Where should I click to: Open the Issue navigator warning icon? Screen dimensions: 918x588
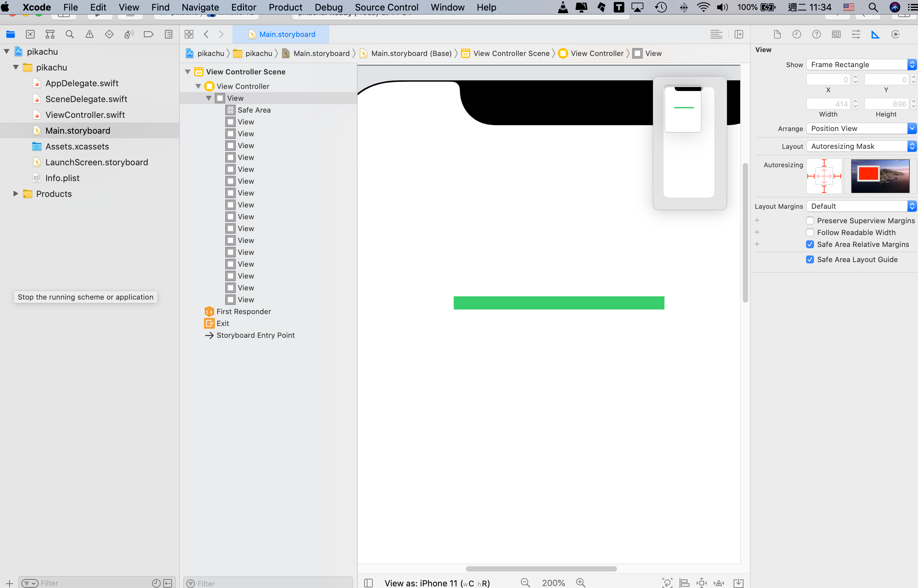[x=89, y=34]
